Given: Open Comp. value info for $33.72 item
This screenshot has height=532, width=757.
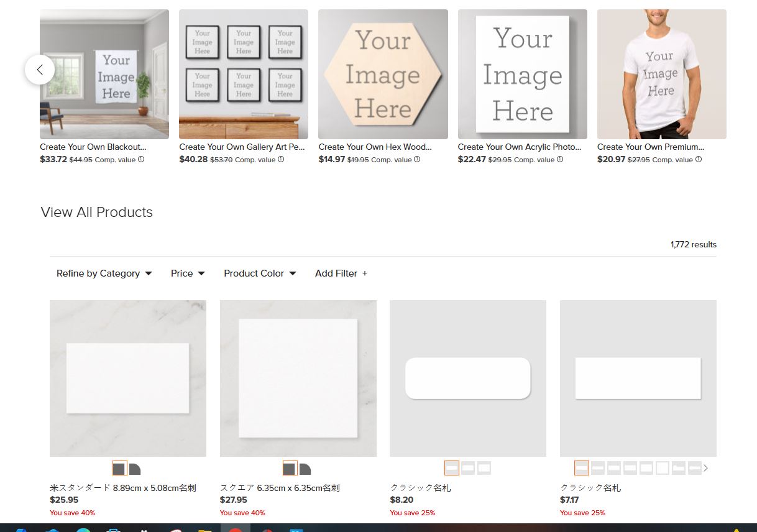Looking at the screenshot, I should click(141, 160).
